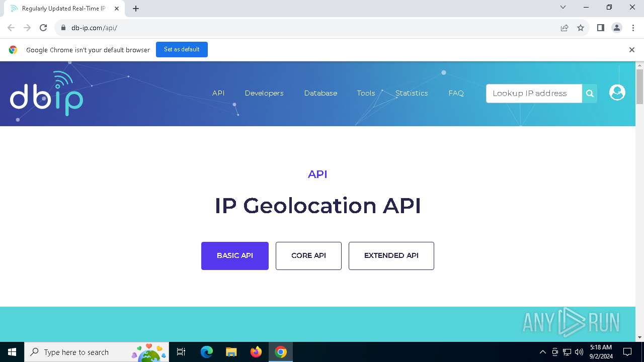Reload the page

43,28
